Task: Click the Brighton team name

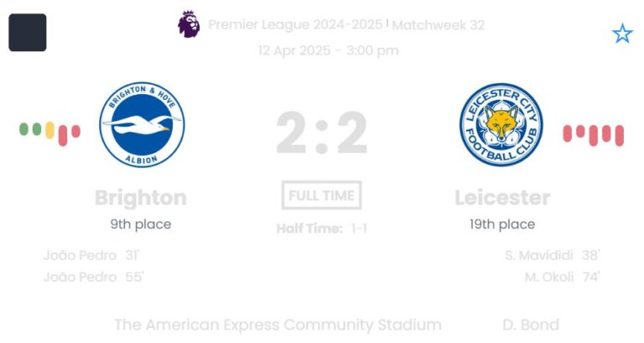Action: point(141,198)
